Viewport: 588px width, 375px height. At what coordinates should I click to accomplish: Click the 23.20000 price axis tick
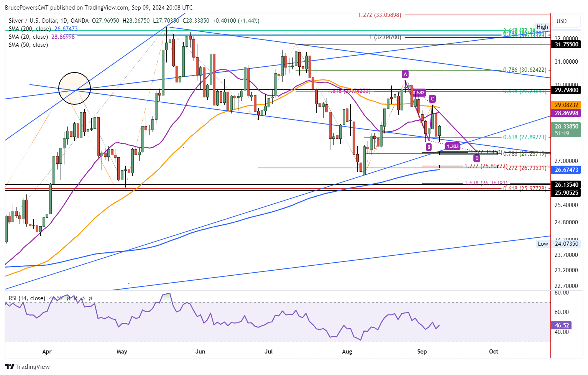pos(566,270)
